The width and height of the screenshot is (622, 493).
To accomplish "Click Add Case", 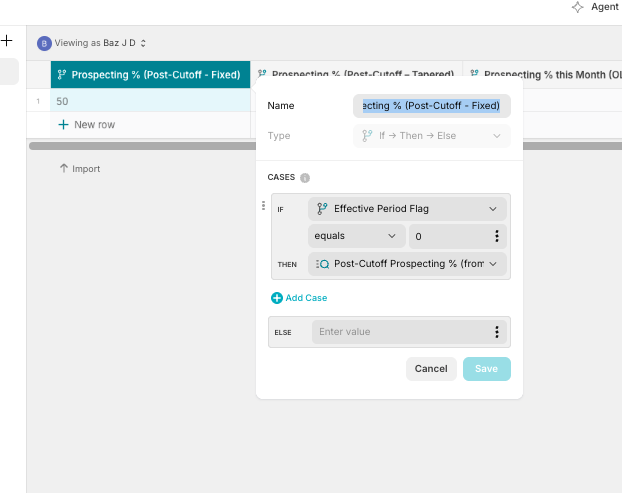I will (x=299, y=298).
